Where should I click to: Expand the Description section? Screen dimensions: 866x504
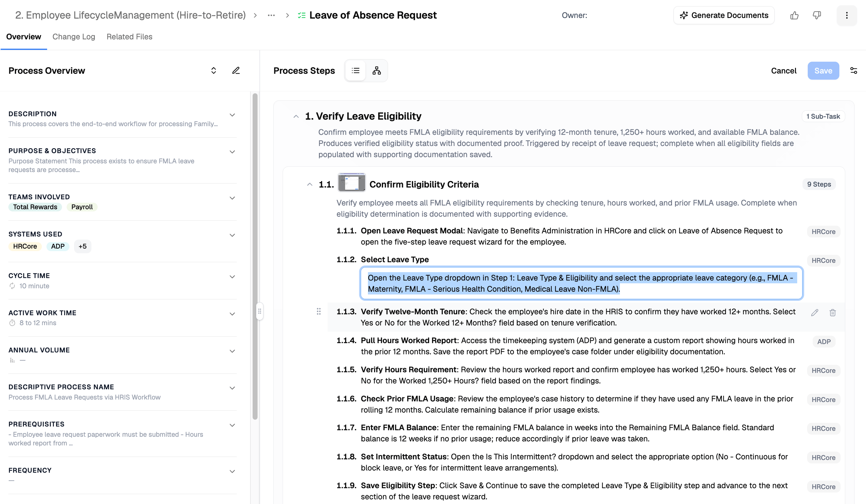click(x=232, y=115)
